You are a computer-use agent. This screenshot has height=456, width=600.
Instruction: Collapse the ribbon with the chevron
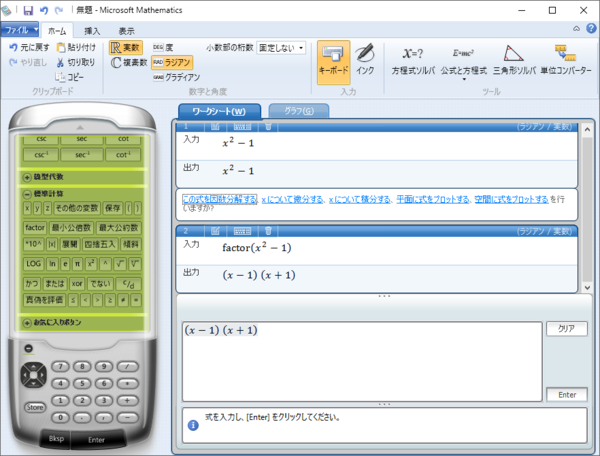[576, 29]
